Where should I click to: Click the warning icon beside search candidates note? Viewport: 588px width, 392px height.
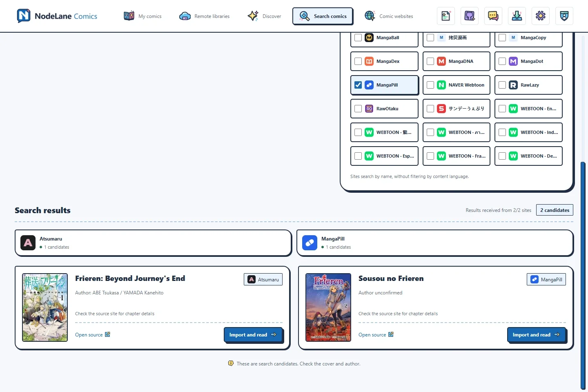click(231, 363)
